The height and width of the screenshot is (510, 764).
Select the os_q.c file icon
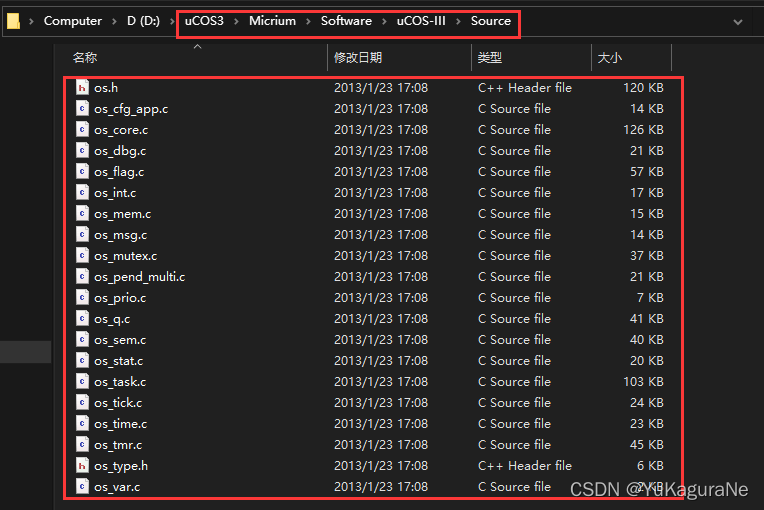pos(82,319)
